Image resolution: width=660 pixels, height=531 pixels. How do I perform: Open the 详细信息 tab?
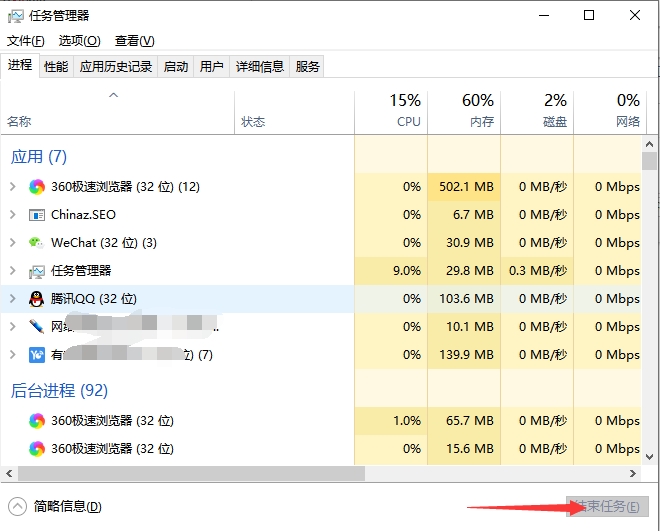pos(260,66)
